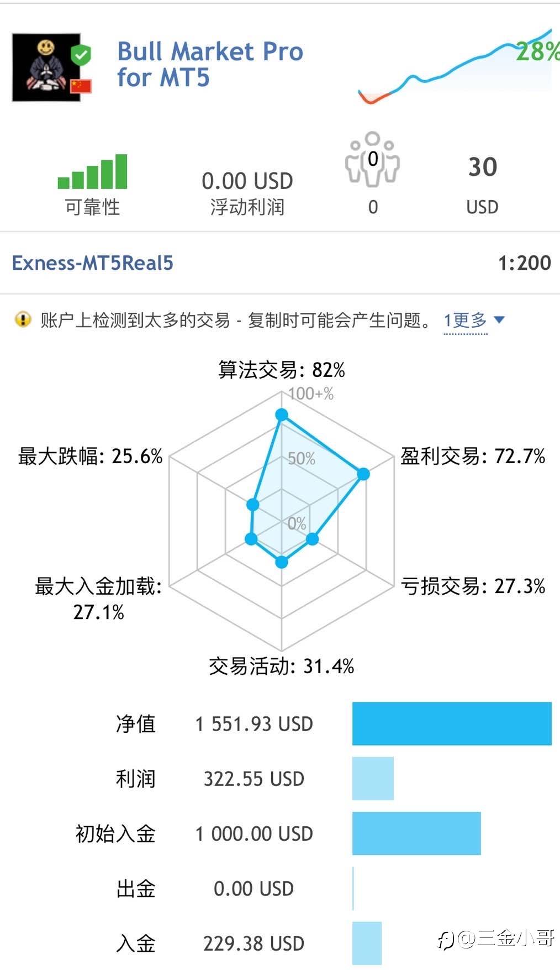This screenshot has width=560, height=970.
Task: Open the growth chart thumbnail
Action: coord(456,66)
